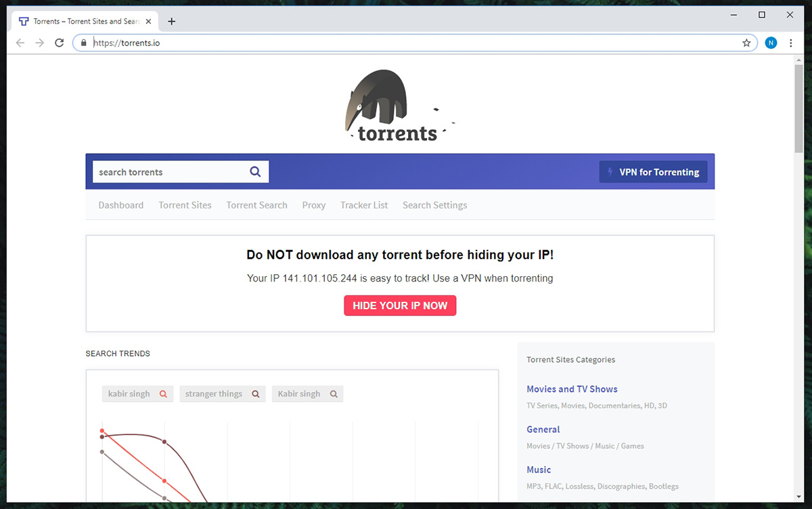Open the Music category link

[x=539, y=470]
